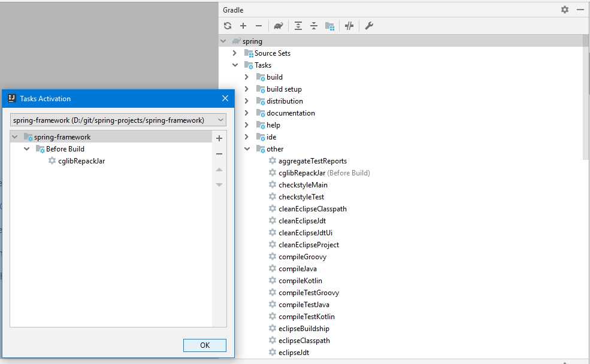Expand all nodes in Gradle tree

(x=298, y=26)
